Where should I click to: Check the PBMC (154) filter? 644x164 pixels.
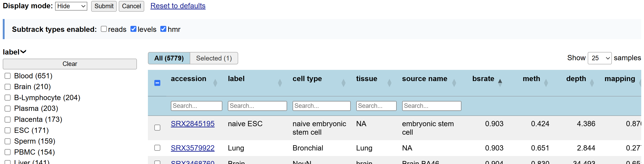coord(8,153)
